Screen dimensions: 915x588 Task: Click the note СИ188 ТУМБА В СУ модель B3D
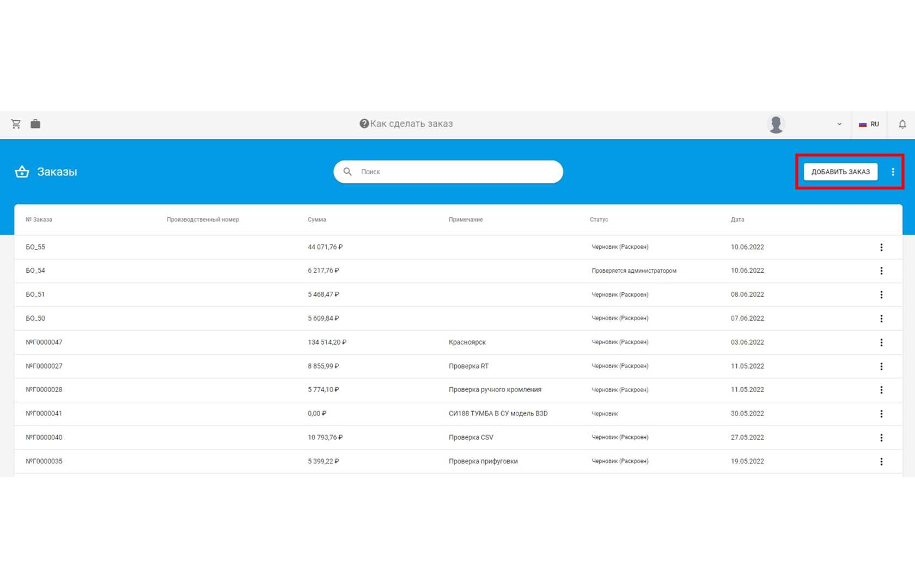498,414
